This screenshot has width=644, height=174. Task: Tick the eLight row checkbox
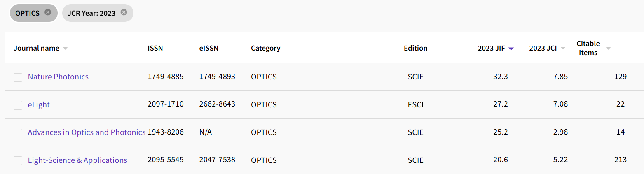tap(18, 105)
